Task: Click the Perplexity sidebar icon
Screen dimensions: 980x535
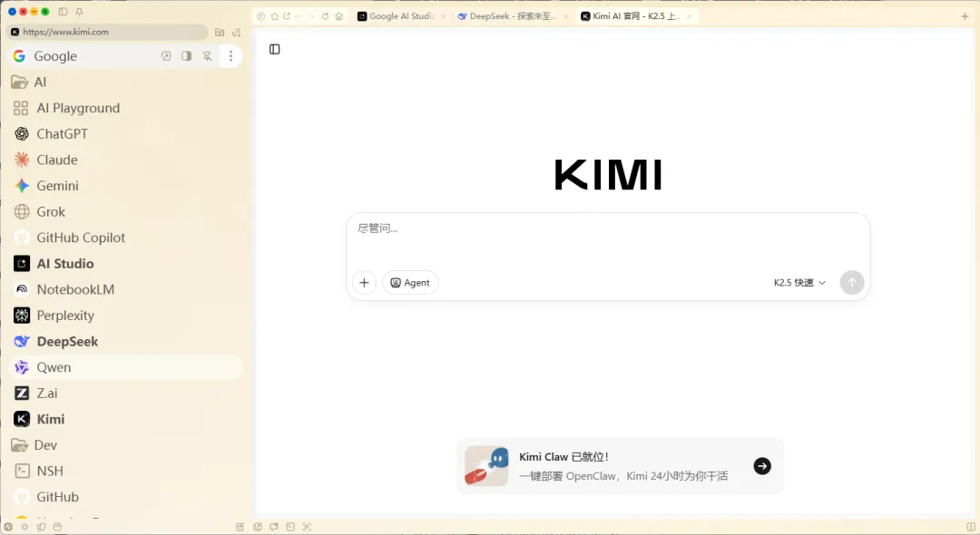Action: pyautogui.click(x=22, y=316)
